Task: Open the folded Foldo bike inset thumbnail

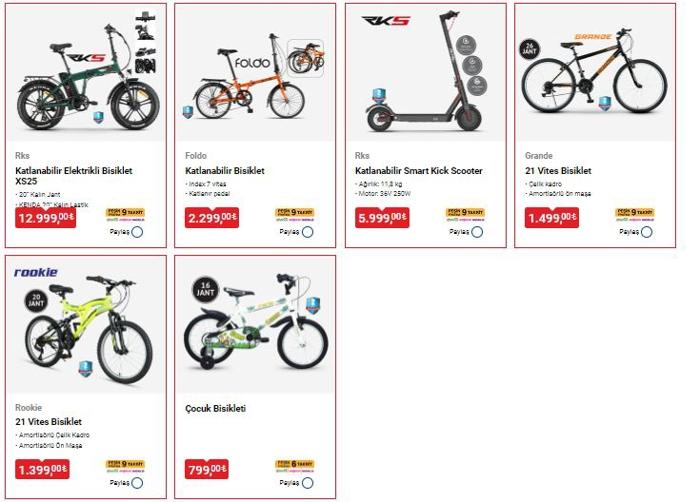Action: [x=305, y=59]
